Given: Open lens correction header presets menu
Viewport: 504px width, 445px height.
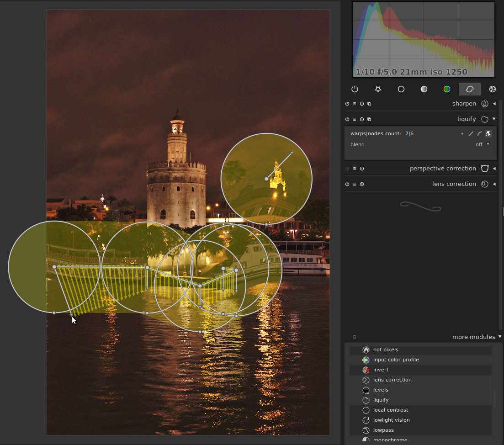Looking at the screenshot, I should 355,184.
